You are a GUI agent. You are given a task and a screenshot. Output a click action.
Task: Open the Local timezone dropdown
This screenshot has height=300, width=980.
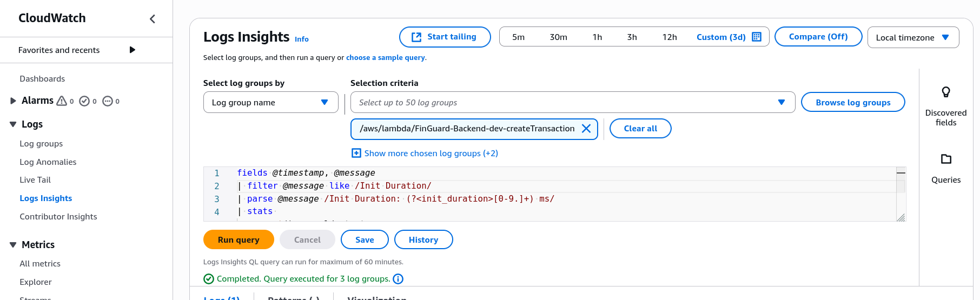913,37
